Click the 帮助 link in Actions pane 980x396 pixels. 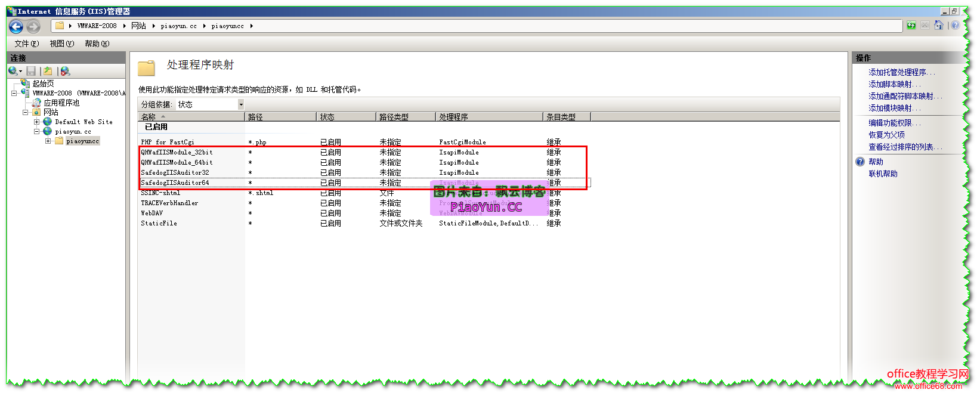[876, 162]
